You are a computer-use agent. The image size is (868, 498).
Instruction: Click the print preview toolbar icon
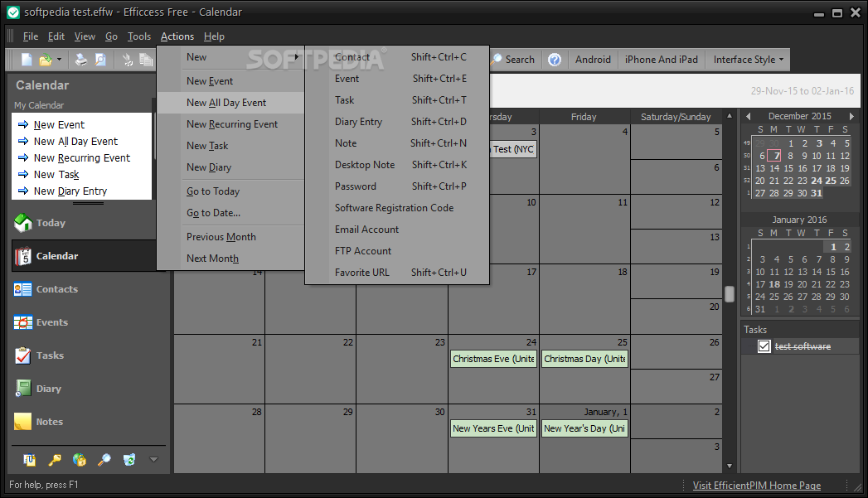100,60
